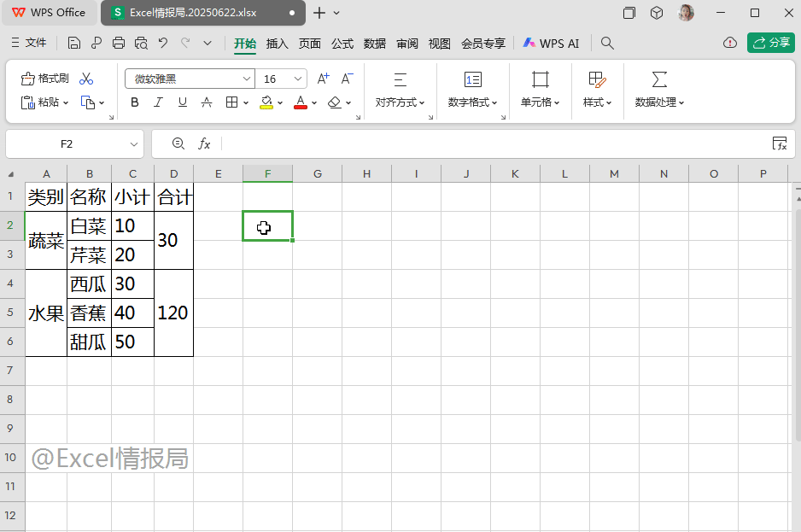The height and width of the screenshot is (532, 801).
Task: Expand quick access toolbar more arrow
Action: (208, 43)
